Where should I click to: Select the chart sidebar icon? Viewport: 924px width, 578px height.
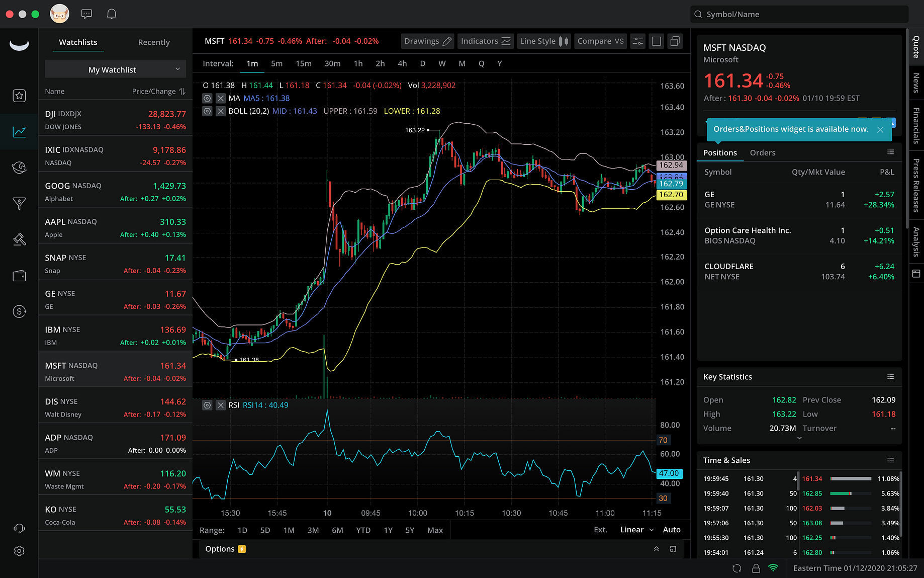(19, 132)
